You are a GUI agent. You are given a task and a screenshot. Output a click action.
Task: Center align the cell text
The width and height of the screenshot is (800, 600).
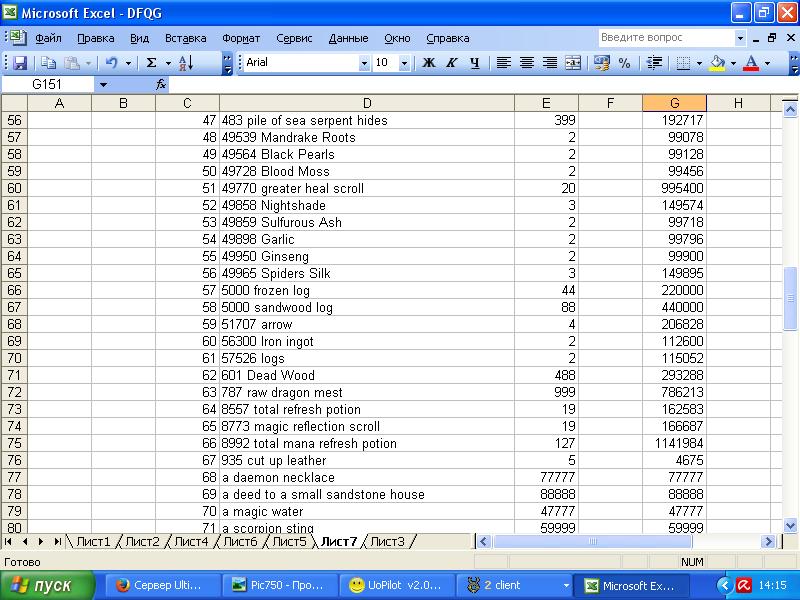point(527,63)
